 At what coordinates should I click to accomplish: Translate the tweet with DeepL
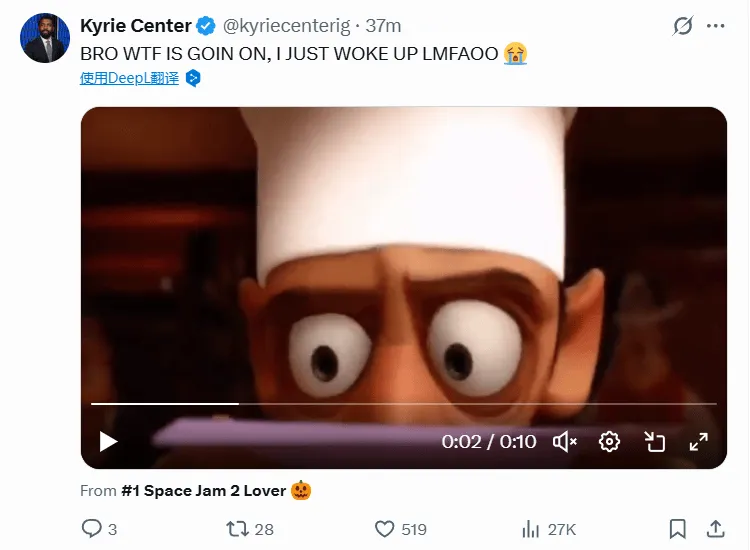[130, 78]
